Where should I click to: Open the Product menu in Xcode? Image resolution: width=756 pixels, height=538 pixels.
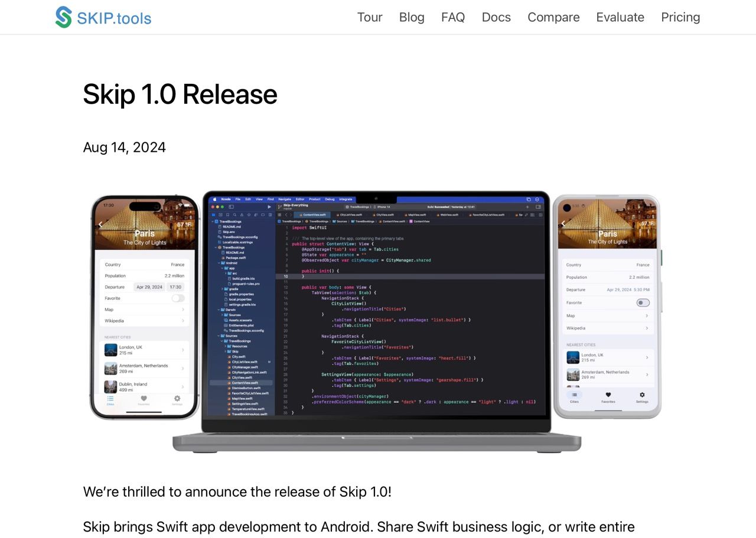(x=315, y=199)
